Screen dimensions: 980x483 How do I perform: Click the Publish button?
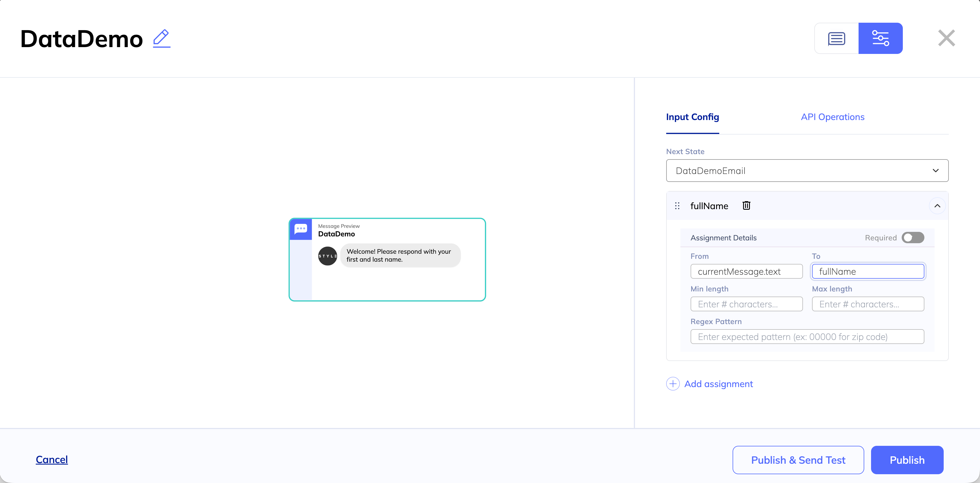click(x=907, y=460)
